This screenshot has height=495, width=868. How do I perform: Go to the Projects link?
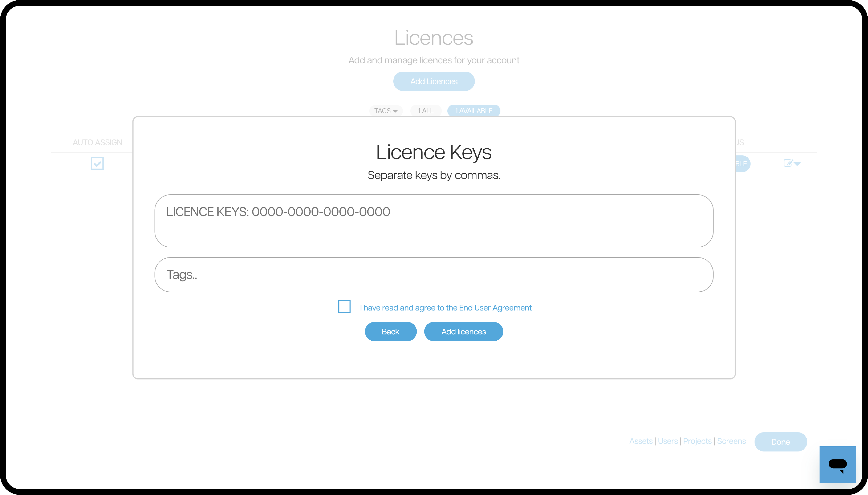click(x=697, y=441)
